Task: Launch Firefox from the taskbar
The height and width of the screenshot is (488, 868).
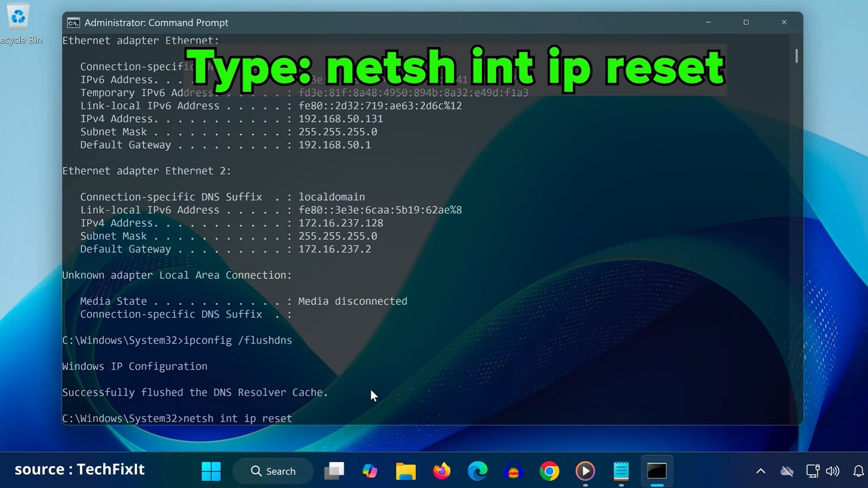Action: [442, 471]
